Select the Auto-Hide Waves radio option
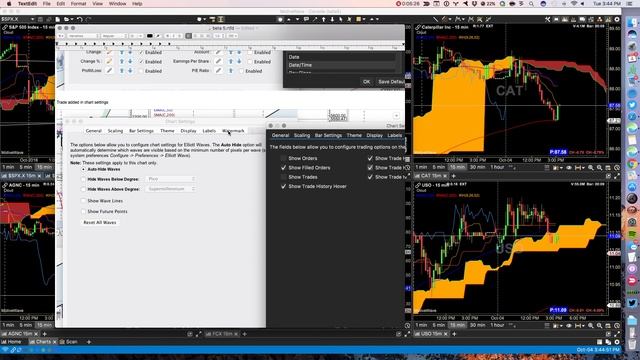The width and height of the screenshot is (640, 360). coord(84,169)
